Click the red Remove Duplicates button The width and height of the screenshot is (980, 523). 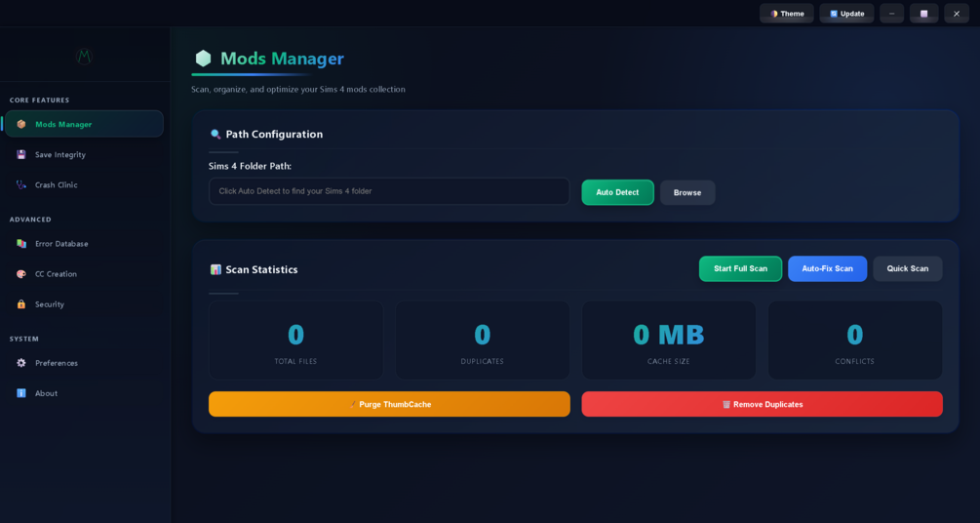click(x=762, y=404)
